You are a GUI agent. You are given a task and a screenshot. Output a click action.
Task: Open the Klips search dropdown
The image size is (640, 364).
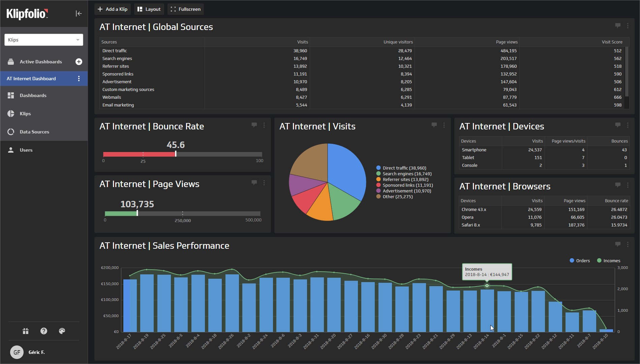click(x=44, y=40)
